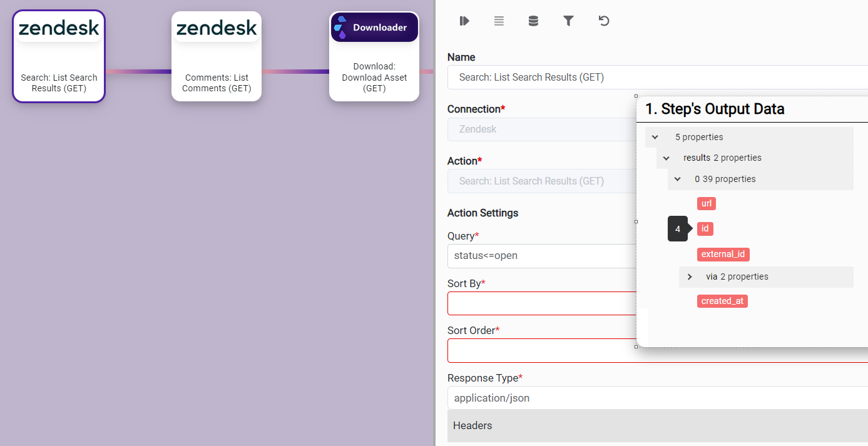The width and height of the screenshot is (868, 446).
Task: Select the created_at property tag
Action: point(722,301)
